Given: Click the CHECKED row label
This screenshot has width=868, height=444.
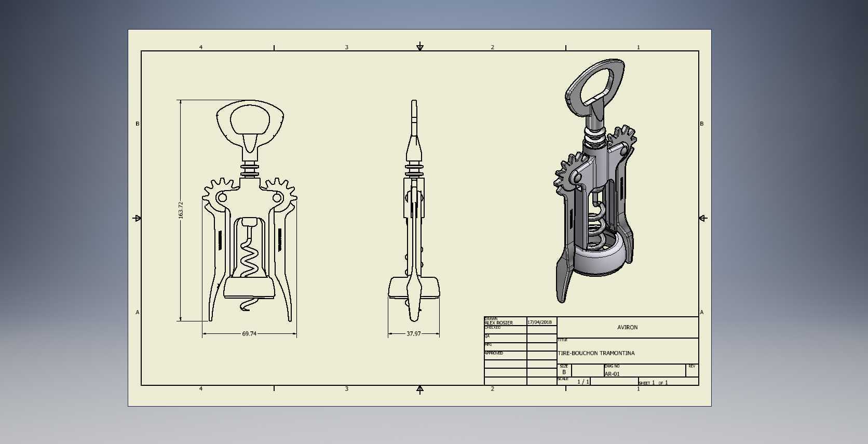Looking at the screenshot, I should click(493, 327).
